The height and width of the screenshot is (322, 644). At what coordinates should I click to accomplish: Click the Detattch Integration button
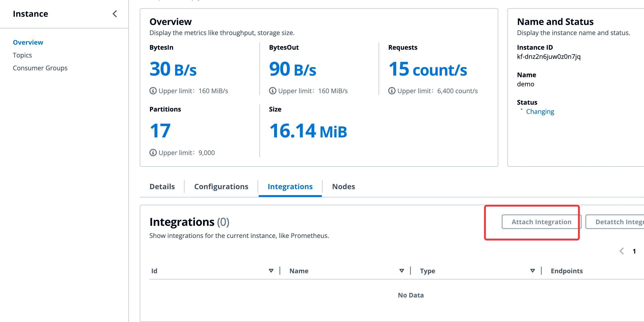pyautogui.click(x=615, y=222)
